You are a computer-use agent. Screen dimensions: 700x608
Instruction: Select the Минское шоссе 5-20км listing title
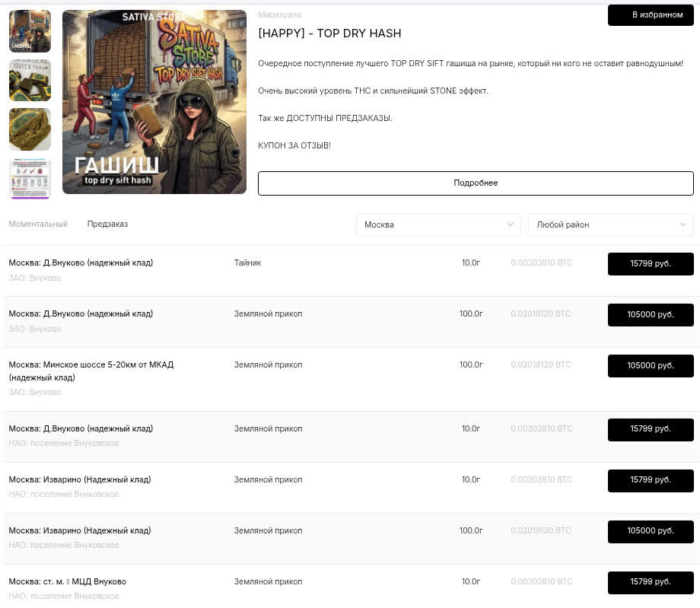click(x=91, y=371)
